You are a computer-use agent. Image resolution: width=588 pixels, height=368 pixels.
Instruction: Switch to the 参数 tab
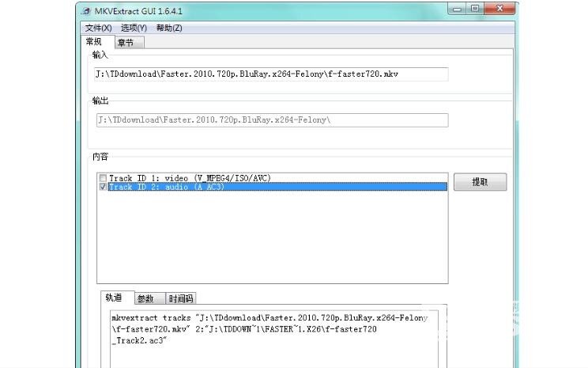click(x=149, y=298)
